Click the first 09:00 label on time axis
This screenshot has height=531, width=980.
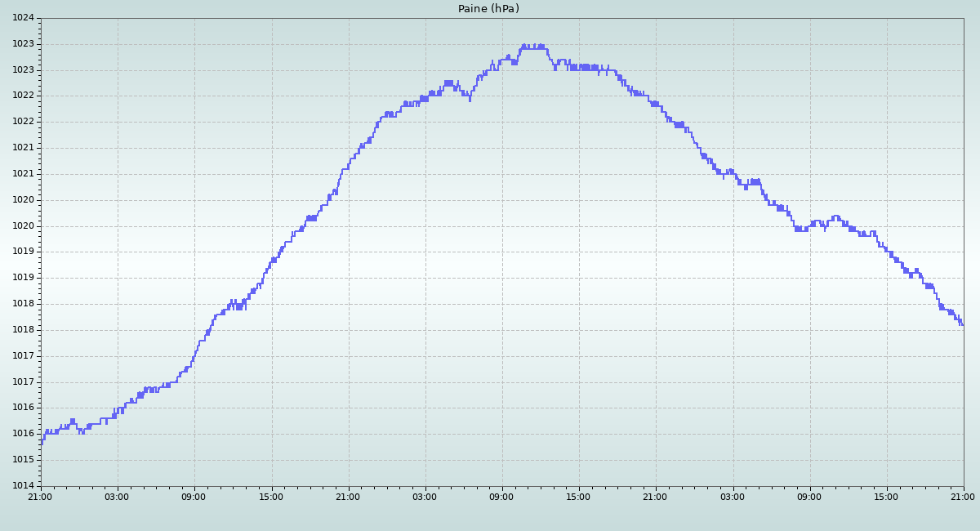click(194, 497)
